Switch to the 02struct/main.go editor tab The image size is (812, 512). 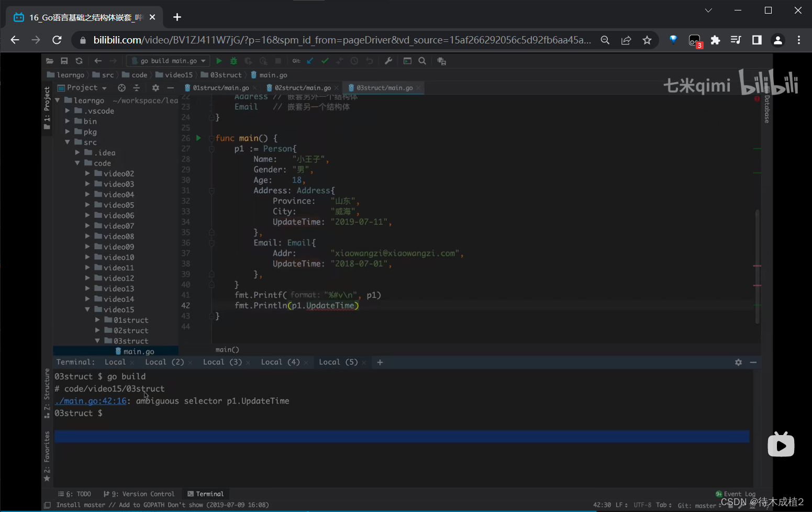point(302,88)
